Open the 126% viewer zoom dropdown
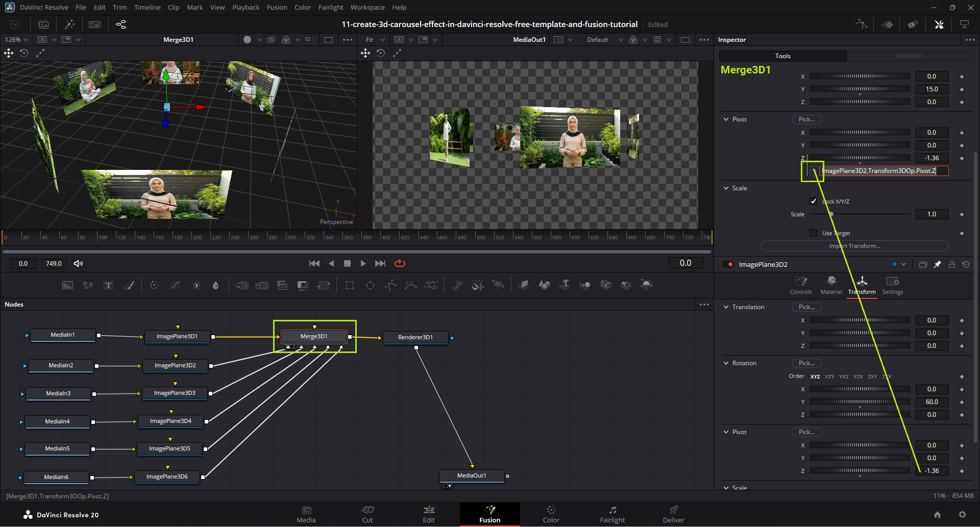Screen dimensions: 980x527 click(16, 39)
